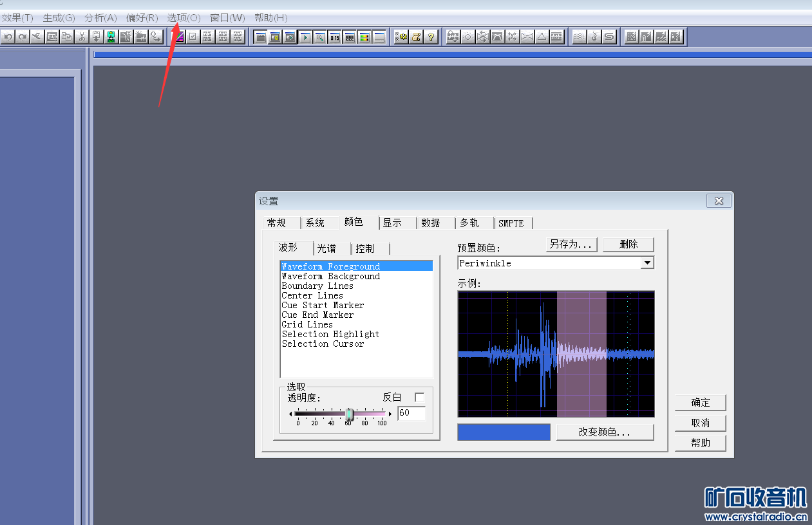The height and width of the screenshot is (525, 812).
Task: Click the waveform sample preview image
Action: tap(556, 354)
